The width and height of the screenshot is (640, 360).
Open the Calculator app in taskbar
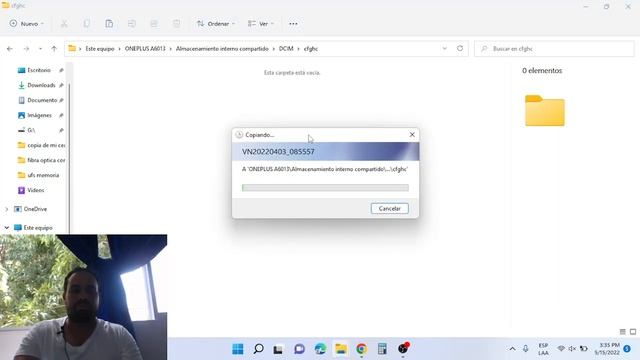coord(382,349)
